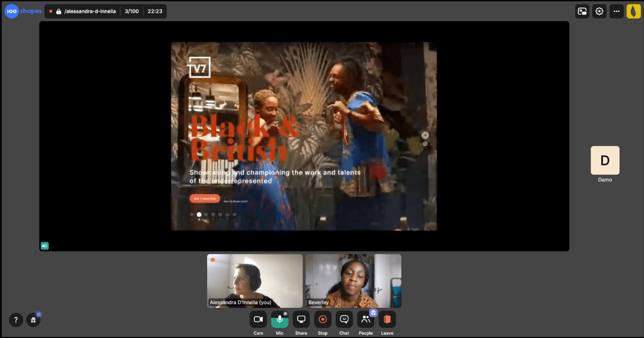Click the 100 shapes logo
Image resolution: width=644 pixels, height=338 pixels.
click(x=23, y=11)
